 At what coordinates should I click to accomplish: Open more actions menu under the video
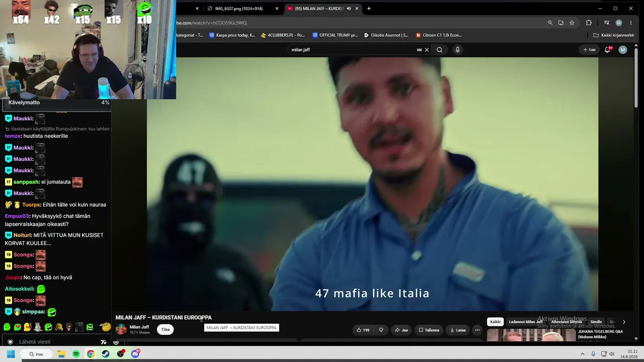point(477,330)
